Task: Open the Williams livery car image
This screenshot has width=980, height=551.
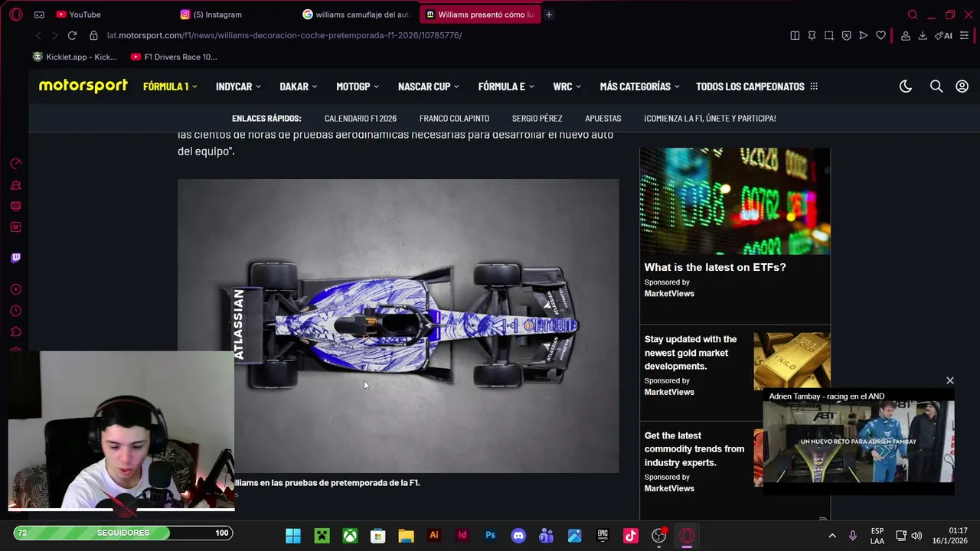Action: tap(398, 326)
